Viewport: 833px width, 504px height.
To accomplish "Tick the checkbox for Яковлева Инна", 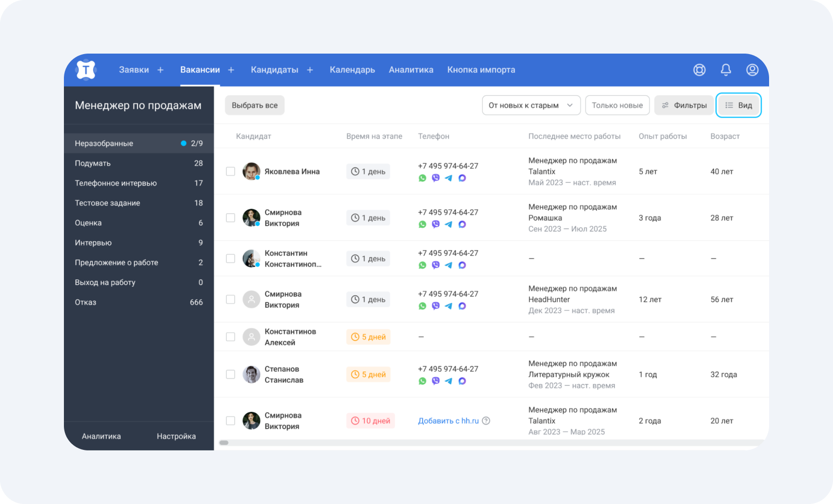I will coord(230,171).
